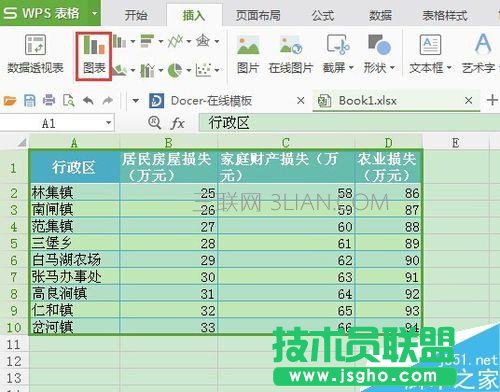This screenshot has height=392, width=500.
Task: Click the screenshot (截屏) icon
Action: (x=338, y=45)
